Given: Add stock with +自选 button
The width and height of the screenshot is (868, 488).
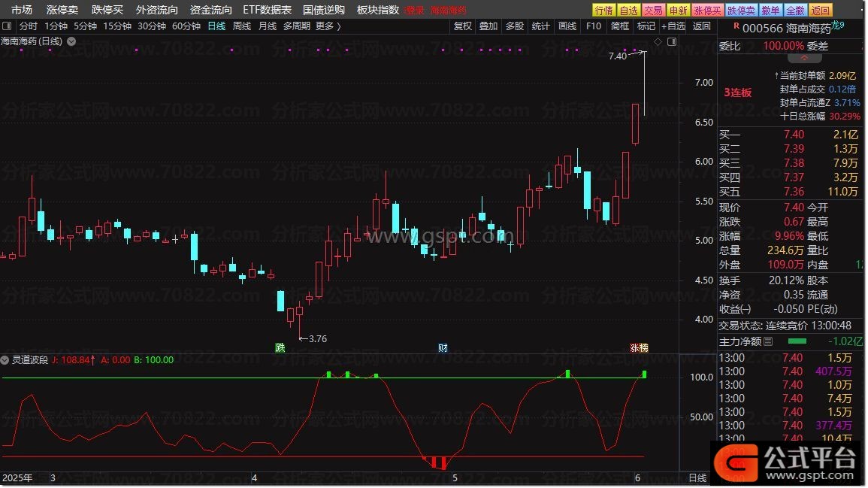Looking at the screenshot, I should point(673,26).
